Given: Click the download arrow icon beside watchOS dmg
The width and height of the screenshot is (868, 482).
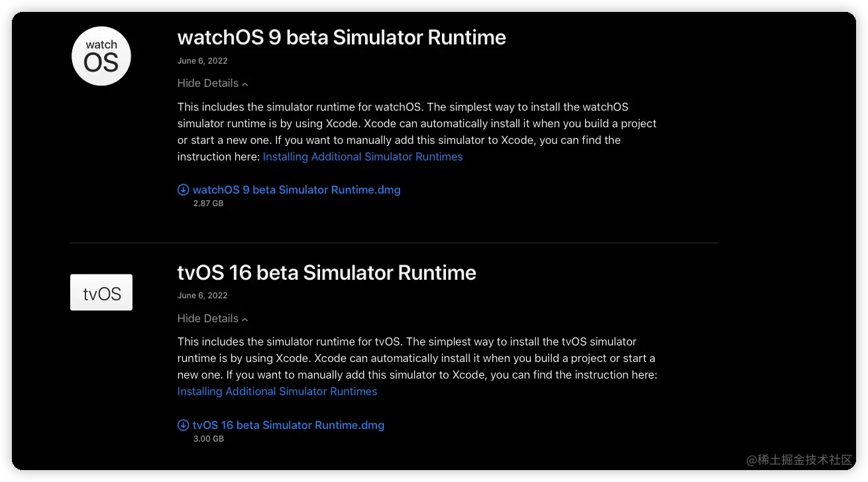Looking at the screenshot, I should point(184,190).
